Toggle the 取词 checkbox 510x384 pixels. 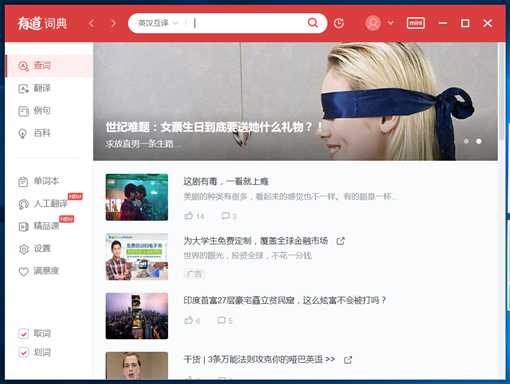pyautogui.click(x=24, y=333)
